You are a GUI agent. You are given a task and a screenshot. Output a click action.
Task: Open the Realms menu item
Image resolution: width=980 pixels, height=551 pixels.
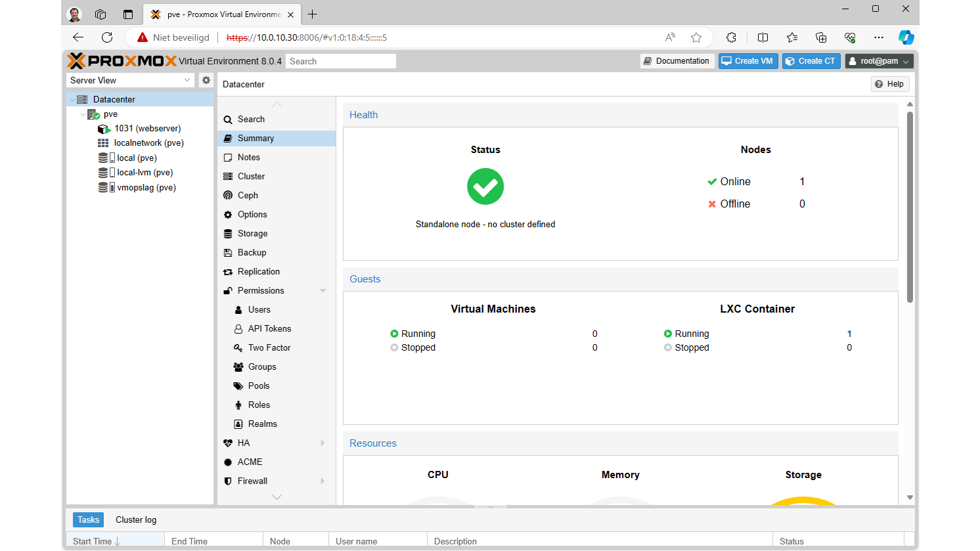[276, 424]
